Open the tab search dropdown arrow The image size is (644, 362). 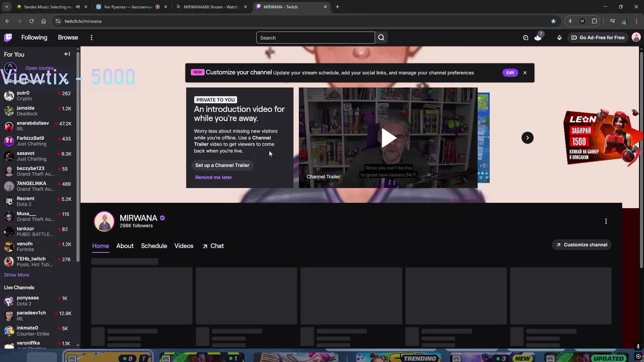7,7
